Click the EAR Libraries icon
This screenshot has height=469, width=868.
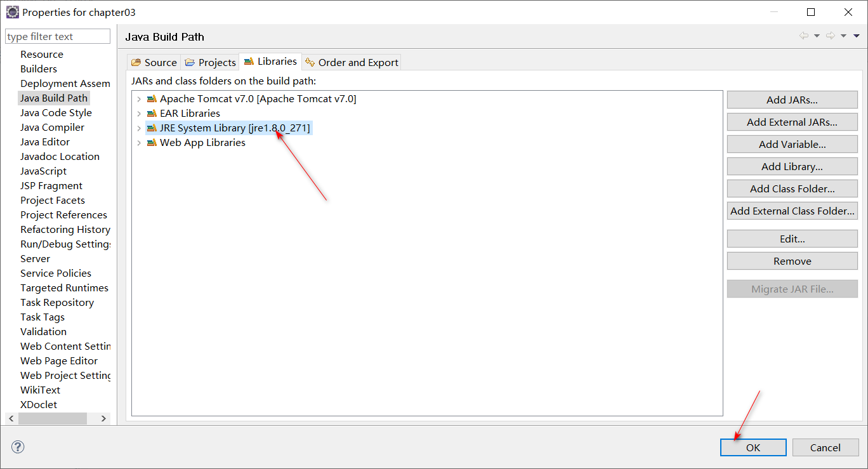point(151,114)
